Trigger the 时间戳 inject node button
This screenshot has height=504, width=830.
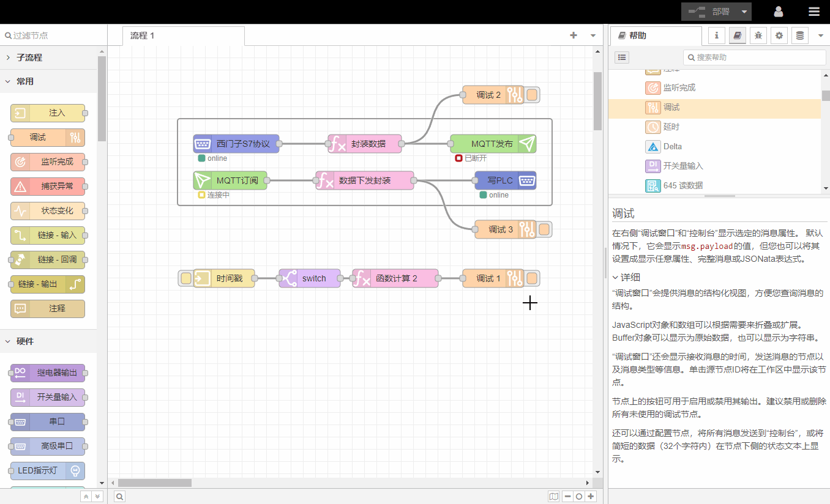[186, 278]
